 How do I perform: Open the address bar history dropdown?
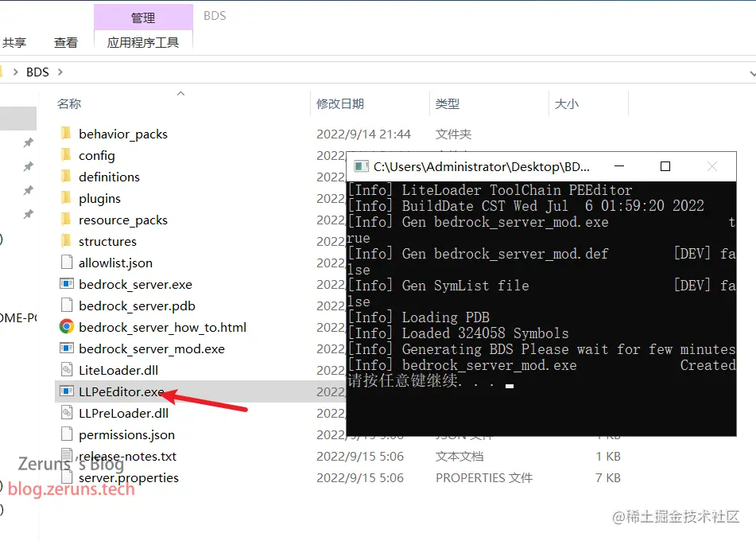pos(752,74)
